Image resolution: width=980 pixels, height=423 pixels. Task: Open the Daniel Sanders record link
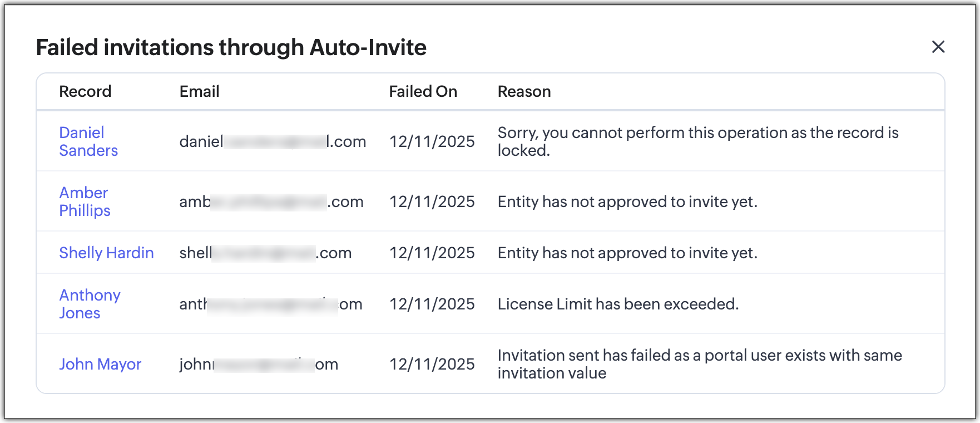[x=88, y=141]
